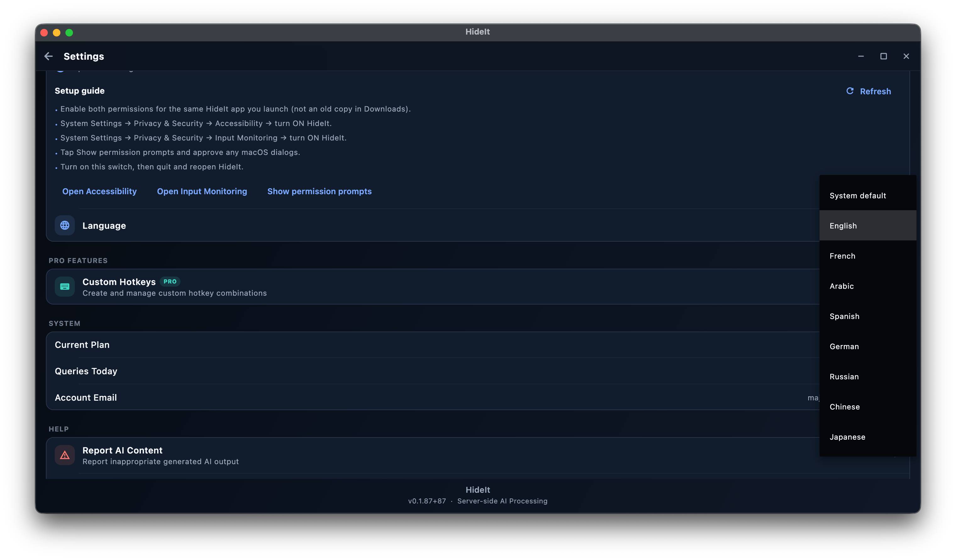Click 'Enable both permissions' guide line

[x=236, y=109]
